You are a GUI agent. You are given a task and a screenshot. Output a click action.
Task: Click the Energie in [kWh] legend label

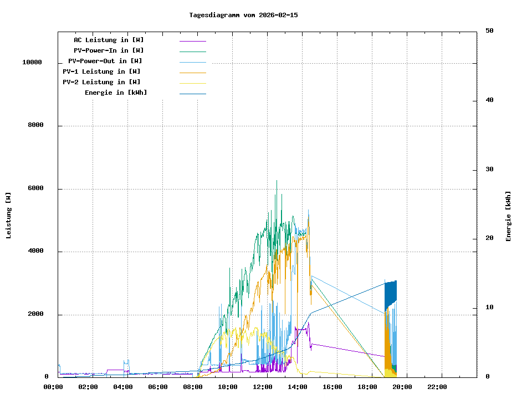click(x=116, y=93)
